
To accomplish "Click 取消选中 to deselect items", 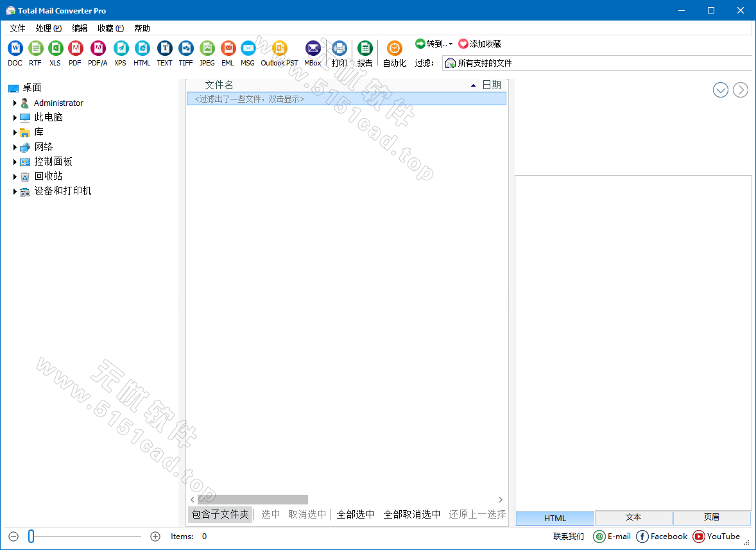I will click(307, 514).
